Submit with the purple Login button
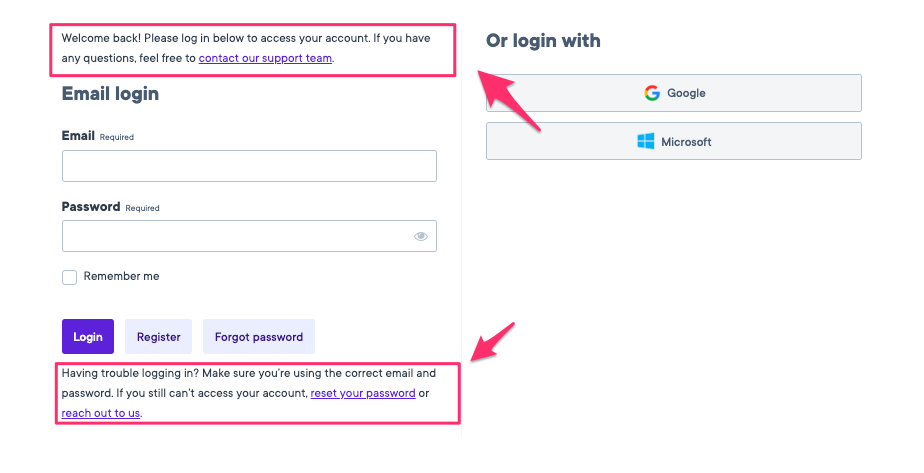Viewport: 924px width, 473px height. (88, 337)
